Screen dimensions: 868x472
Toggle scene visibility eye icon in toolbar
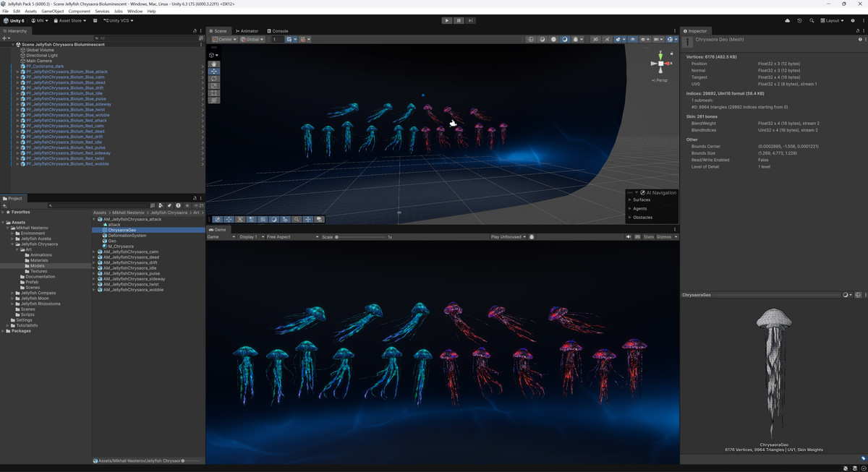click(633, 39)
